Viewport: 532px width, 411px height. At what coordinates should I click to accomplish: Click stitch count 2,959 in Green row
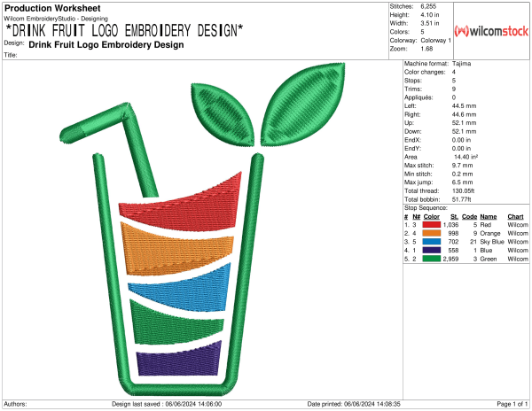click(450, 259)
